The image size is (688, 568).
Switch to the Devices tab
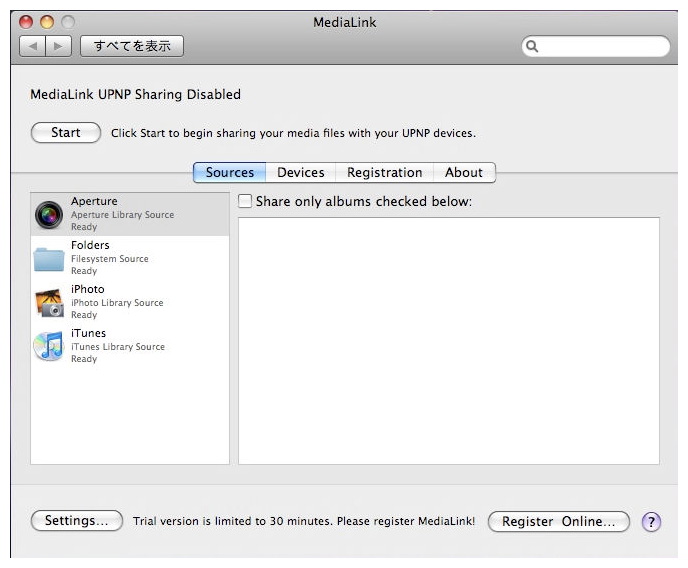click(301, 172)
